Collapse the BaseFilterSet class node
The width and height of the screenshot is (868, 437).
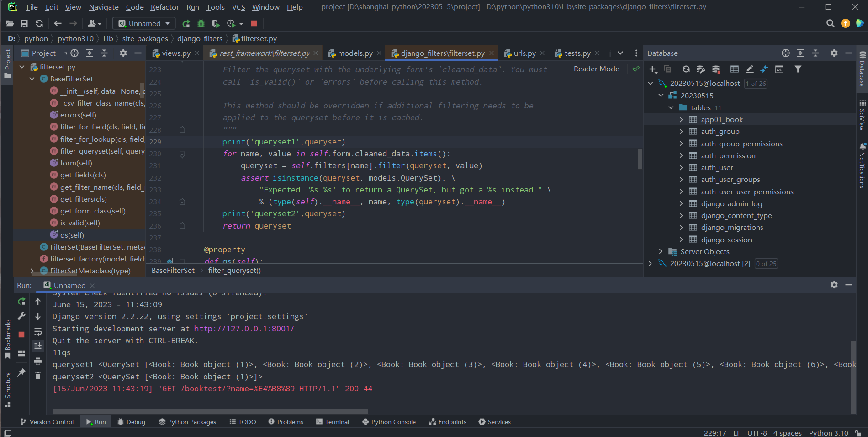(x=32, y=79)
